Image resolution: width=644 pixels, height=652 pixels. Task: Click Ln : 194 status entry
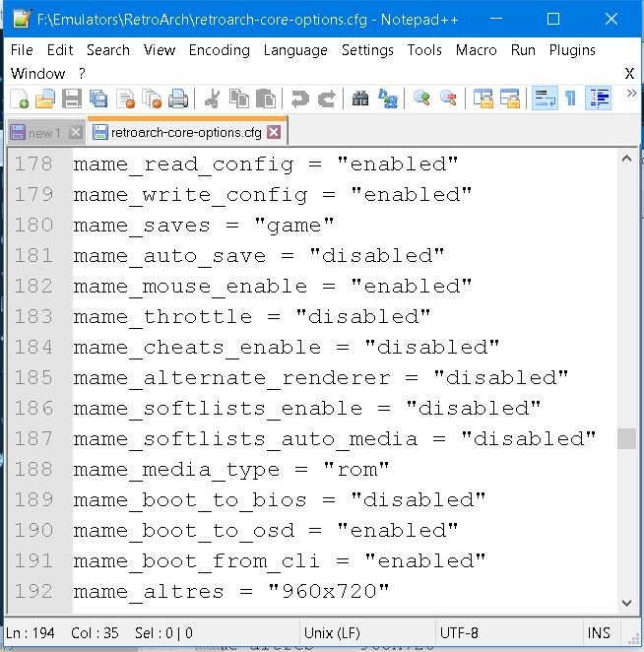pos(30,633)
